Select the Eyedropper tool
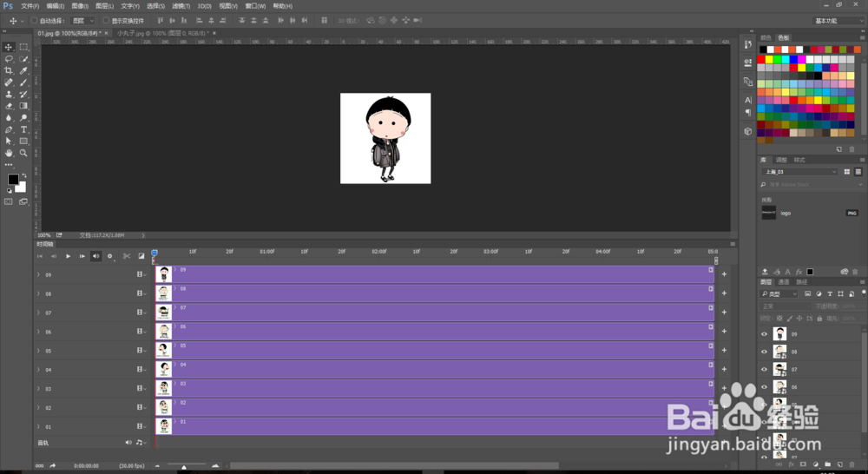 point(23,70)
